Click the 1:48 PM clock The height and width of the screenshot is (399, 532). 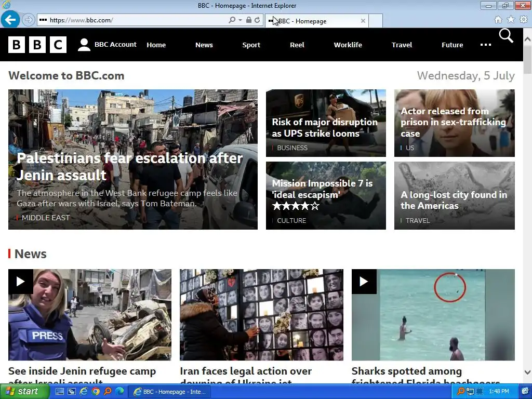[499, 392]
